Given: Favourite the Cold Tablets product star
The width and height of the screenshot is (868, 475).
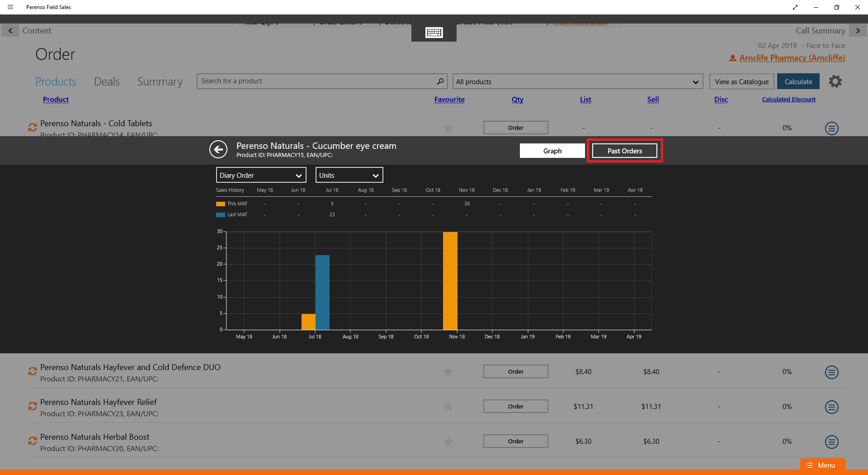Looking at the screenshot, I should [448, 128].
